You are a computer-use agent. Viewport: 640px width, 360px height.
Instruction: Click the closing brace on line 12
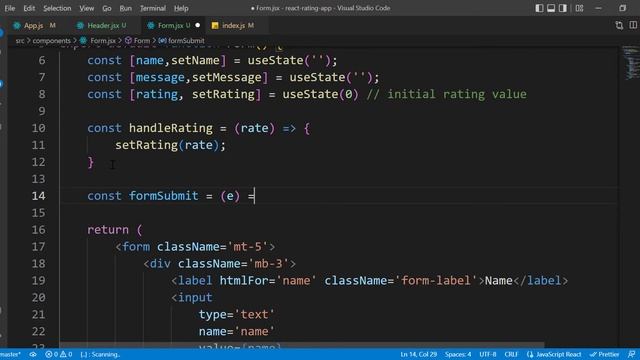coord(91,162)
